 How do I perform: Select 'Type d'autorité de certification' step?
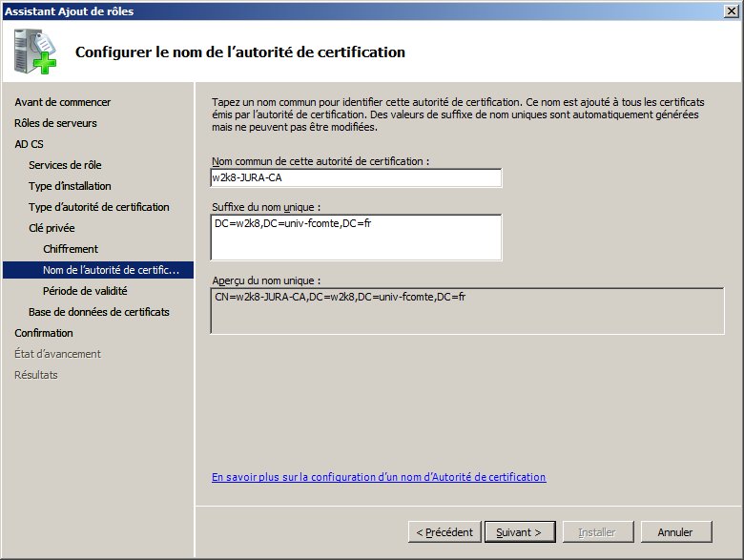point(99,207)
